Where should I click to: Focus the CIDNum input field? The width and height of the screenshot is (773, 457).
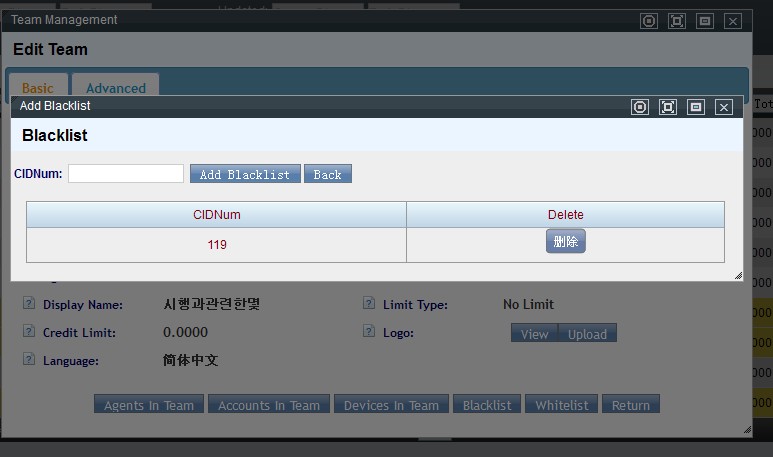[x=126, y=174]
